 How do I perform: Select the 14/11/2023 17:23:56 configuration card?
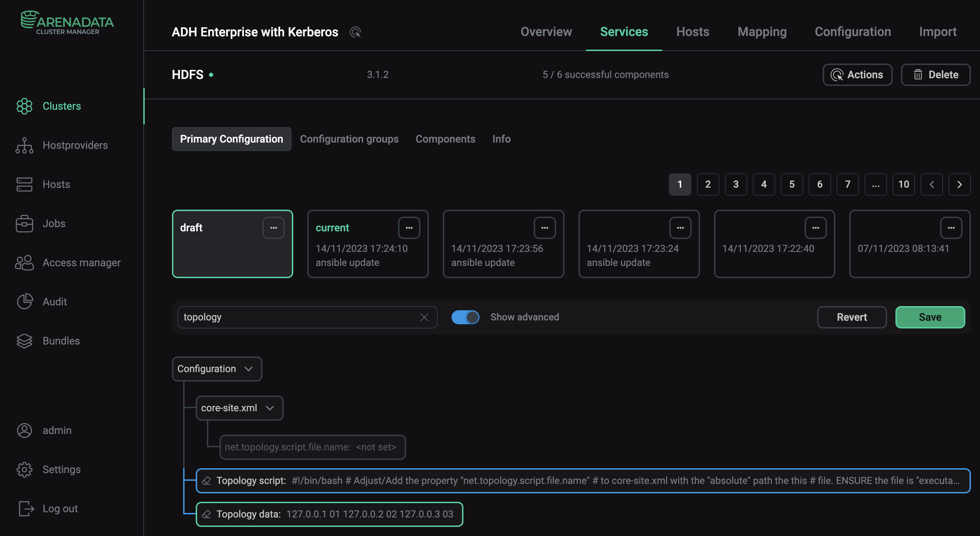(x=503, y=244)
